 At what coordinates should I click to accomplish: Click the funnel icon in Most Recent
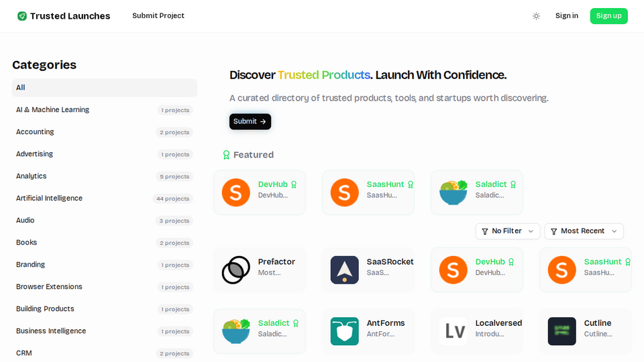tap(553, 231)
